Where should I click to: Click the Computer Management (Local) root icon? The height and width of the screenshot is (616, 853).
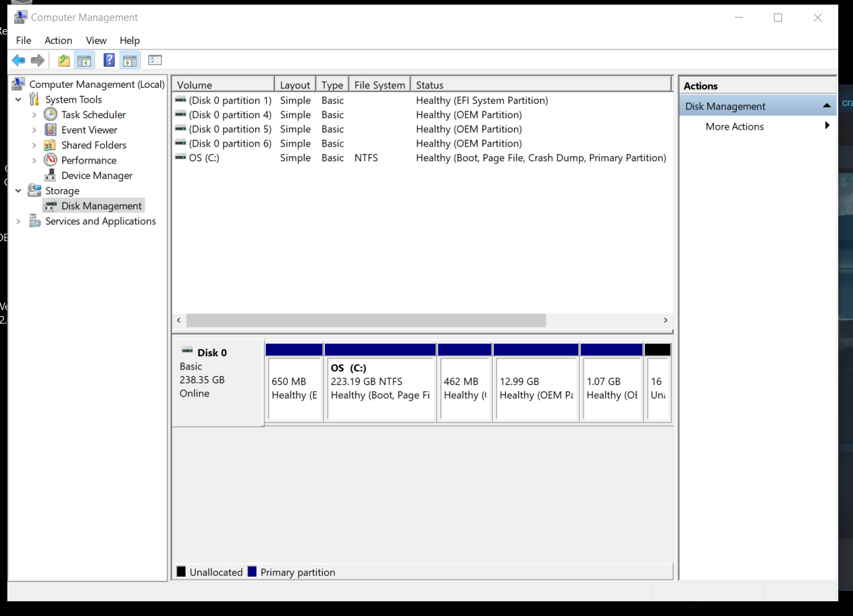[19, 84]
